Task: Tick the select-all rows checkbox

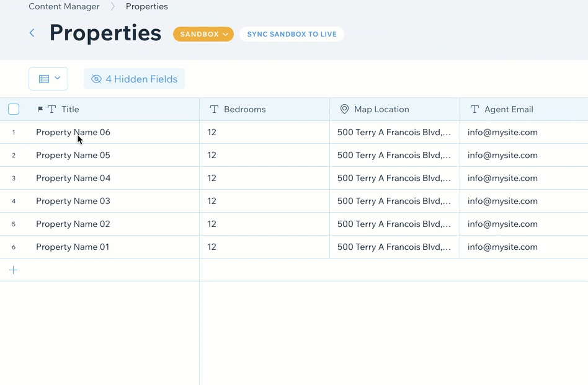Action: 14,109
